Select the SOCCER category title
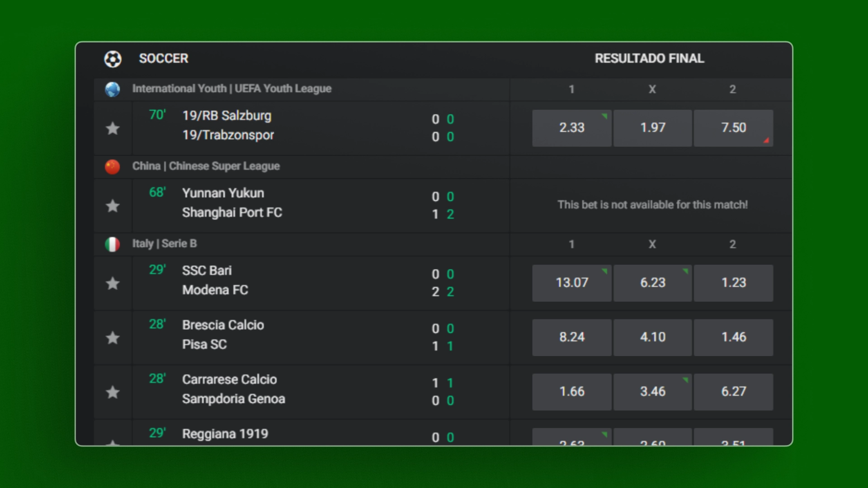 click(x=164, y=58)
